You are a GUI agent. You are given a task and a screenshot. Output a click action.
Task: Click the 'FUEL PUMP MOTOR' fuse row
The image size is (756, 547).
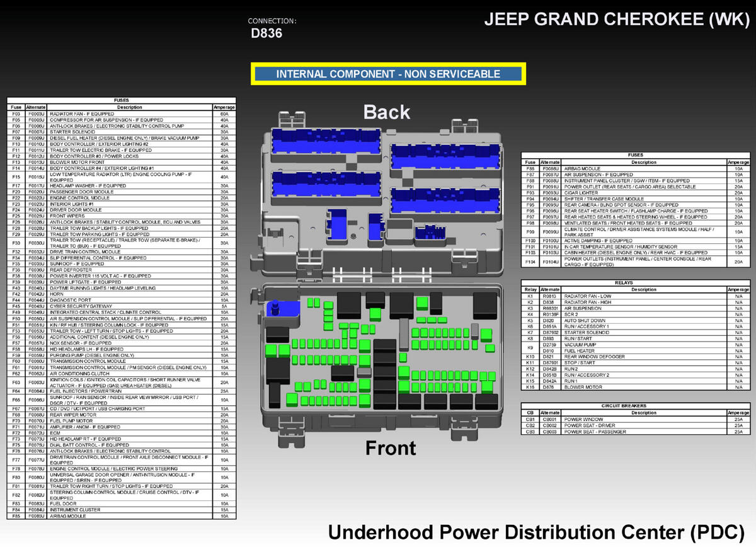(122, 421)
